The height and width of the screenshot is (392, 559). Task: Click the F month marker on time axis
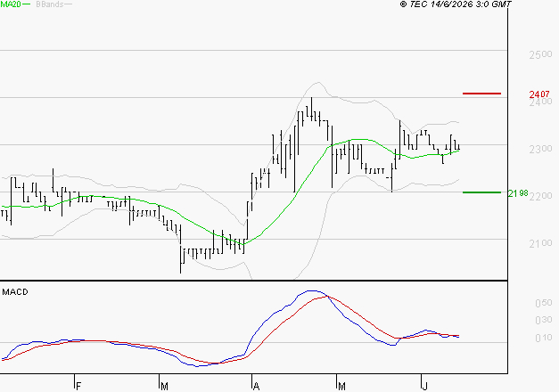pos(78,387)
